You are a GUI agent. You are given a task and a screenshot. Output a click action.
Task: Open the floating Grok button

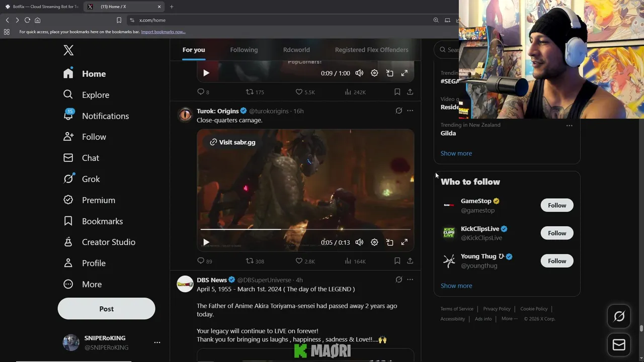click(619, 316)
